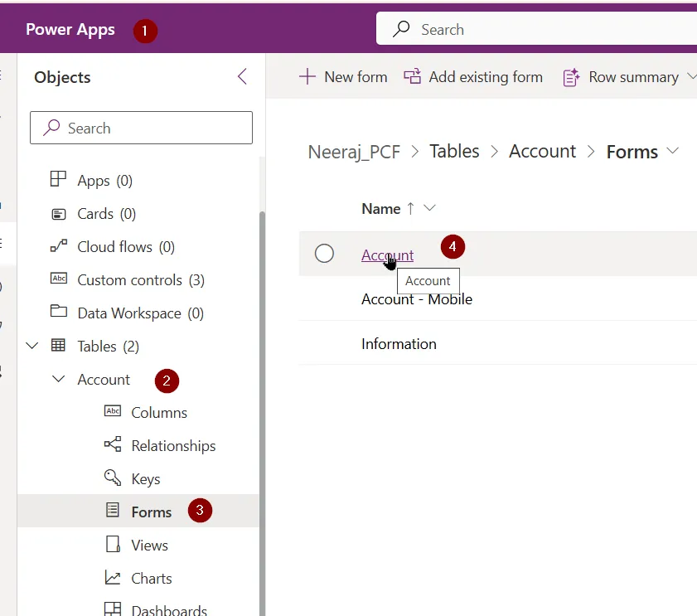Click the Custom controls Abc icon
This screenshot has height=616, width=697.
pyautogui.click(x=59, y=279)
